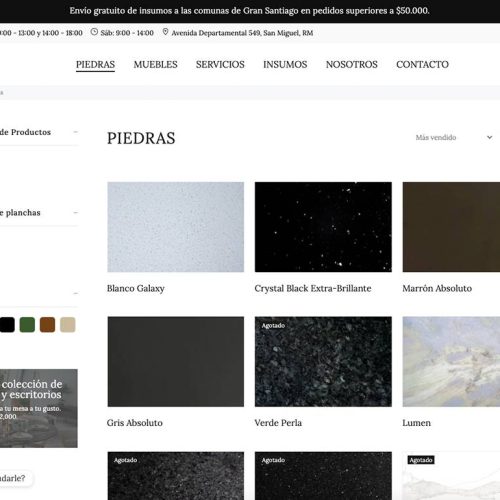The height and width of the screenshot is (500, 500).
Task: Open the PIEDRAS menu item
Action: tap(95, 64)
